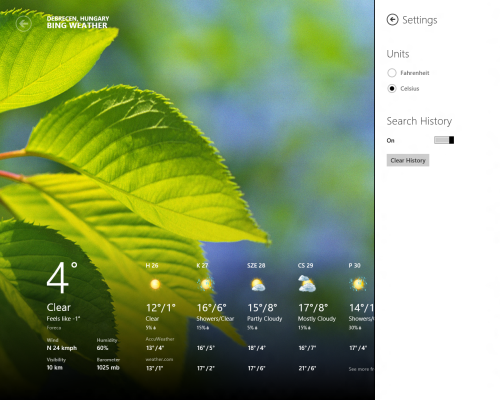This screenshot has height=400, width=500.
Task: Click the weather icon for P 30
Action: point(358,284)
